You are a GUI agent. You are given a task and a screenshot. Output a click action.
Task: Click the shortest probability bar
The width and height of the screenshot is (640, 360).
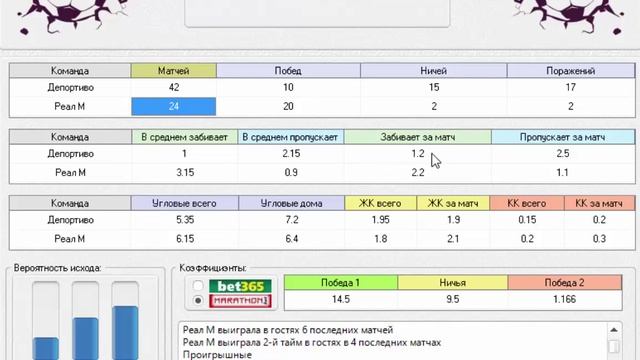point(46,349)
